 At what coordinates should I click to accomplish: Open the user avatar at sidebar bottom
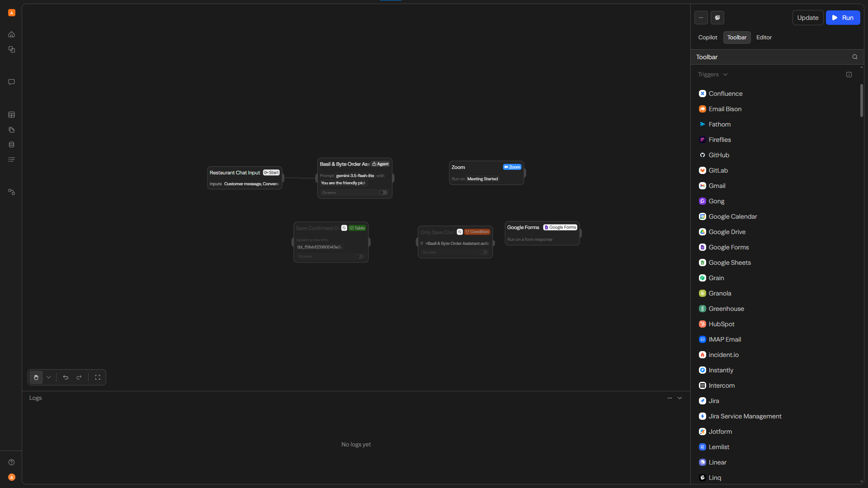coord(12,477)
